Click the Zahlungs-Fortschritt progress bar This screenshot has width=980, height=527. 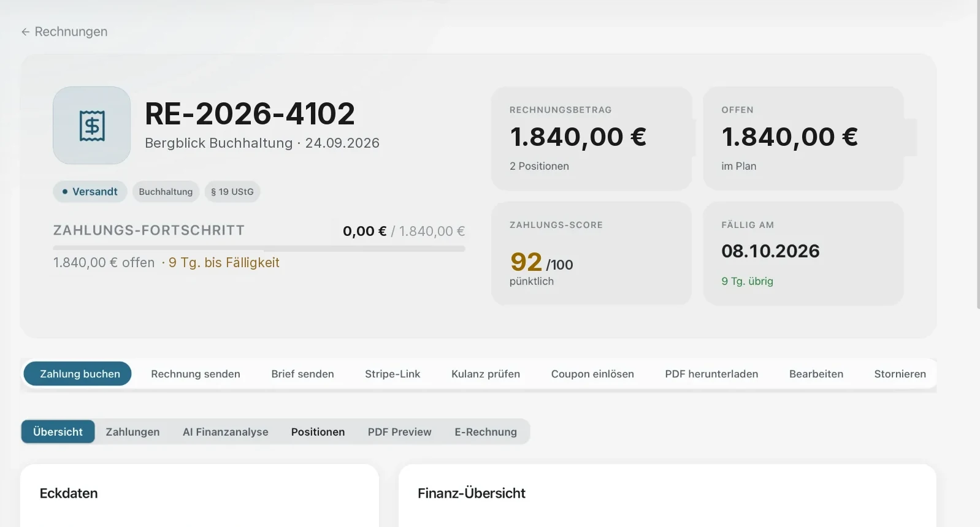click(259, 248)
